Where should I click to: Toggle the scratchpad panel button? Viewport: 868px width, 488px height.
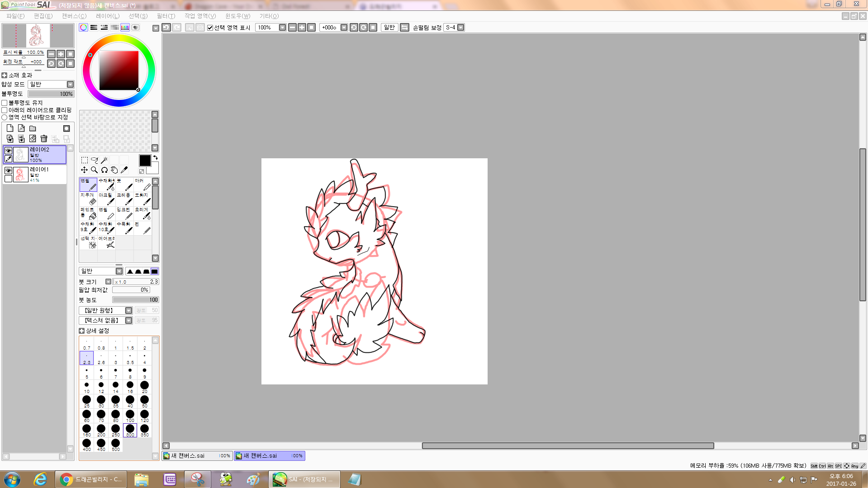pos(135,28)
